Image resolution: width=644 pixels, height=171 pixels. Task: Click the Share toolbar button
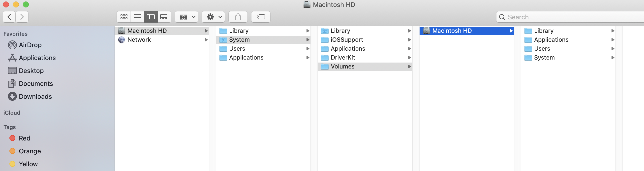tap(238, 17)
